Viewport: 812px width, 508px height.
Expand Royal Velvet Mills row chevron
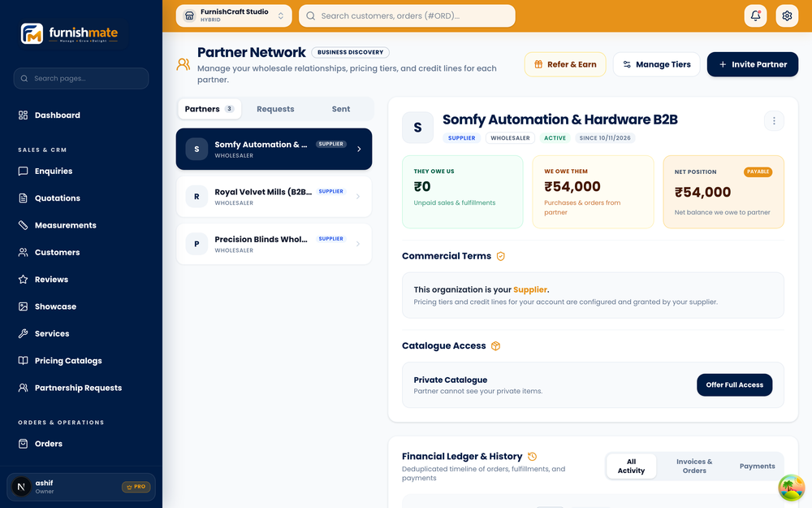(x=358, y=197)
